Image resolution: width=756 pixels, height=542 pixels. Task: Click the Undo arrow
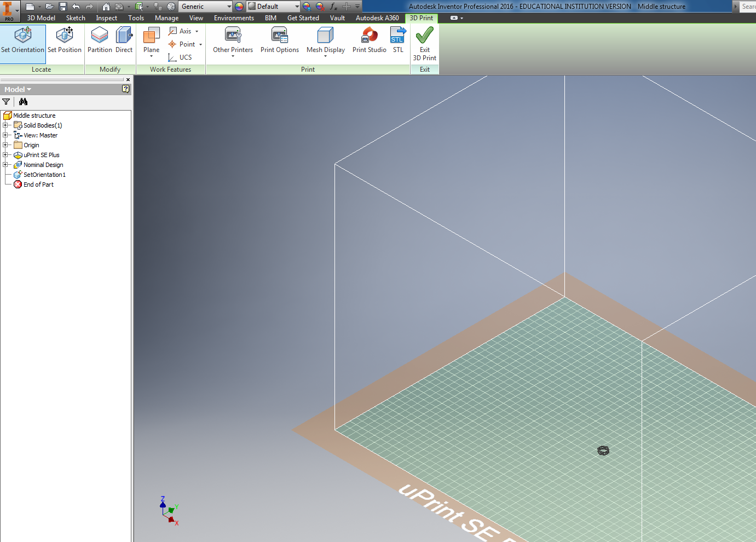tap(76, 7)
